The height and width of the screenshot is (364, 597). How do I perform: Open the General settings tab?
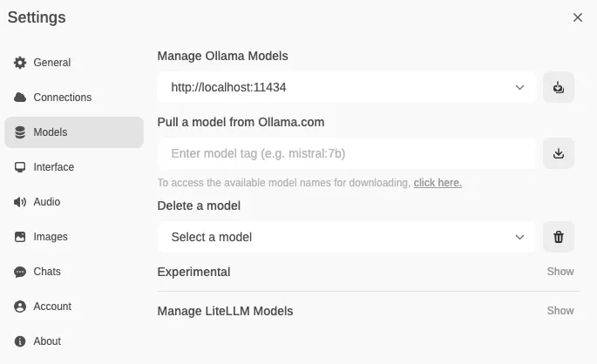pyautogui.click(x=52, y=63)
